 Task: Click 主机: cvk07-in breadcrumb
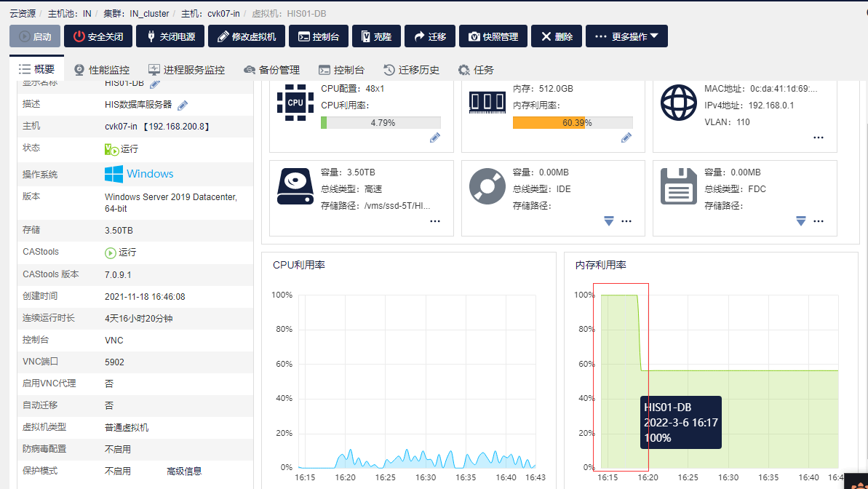(210, 13)
